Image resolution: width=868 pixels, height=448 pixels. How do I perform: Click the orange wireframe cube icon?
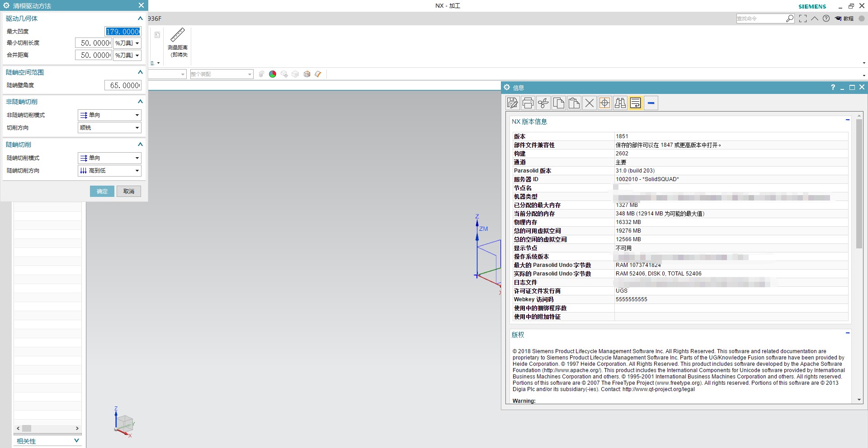click(307, 74)
